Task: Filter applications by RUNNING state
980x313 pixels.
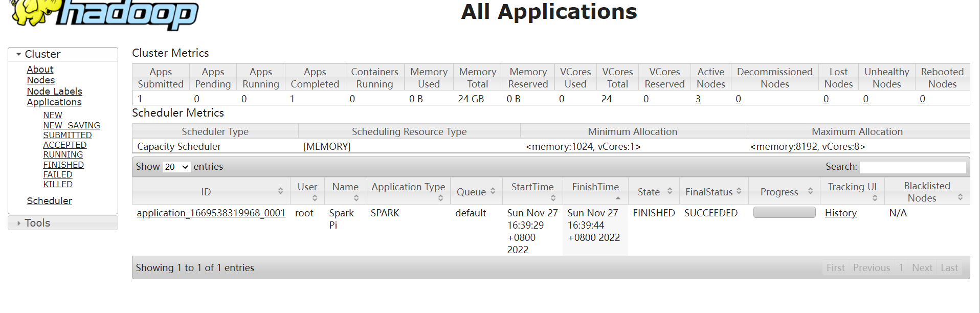Action: tap(63, 155)
